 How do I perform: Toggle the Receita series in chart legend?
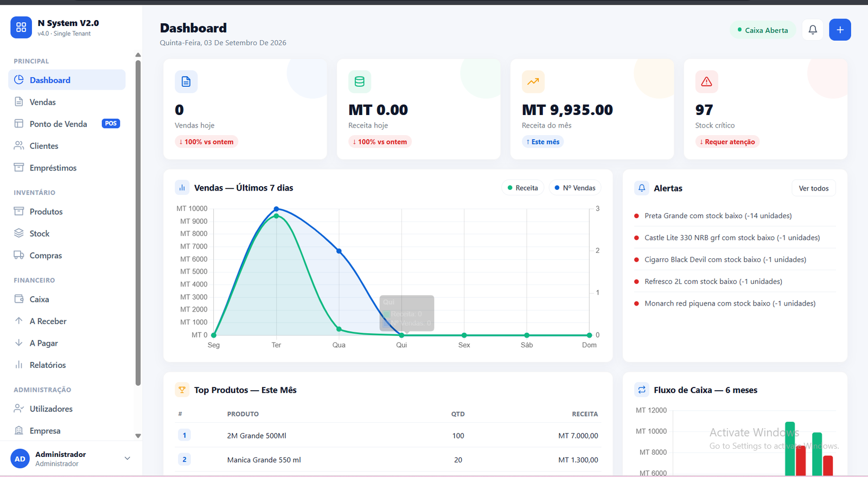tap(522, 188)
